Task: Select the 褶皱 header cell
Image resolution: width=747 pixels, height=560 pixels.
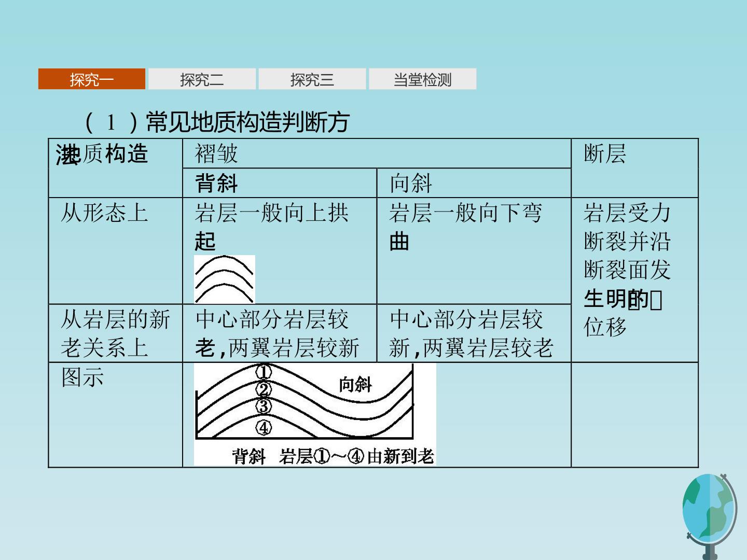Action: (377, 153)
